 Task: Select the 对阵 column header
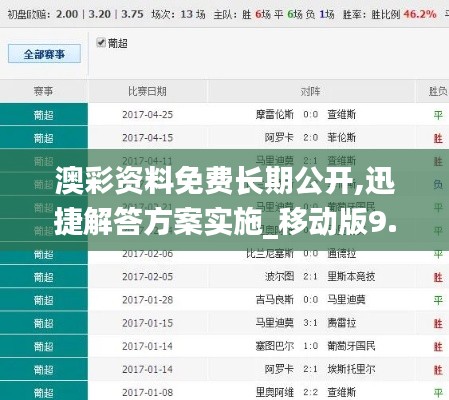pos(311,91)
